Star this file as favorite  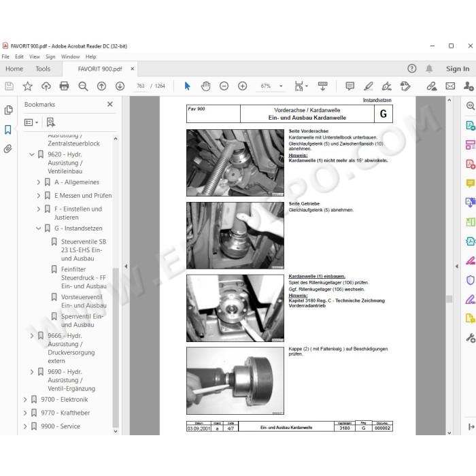(x=28, y=86)
